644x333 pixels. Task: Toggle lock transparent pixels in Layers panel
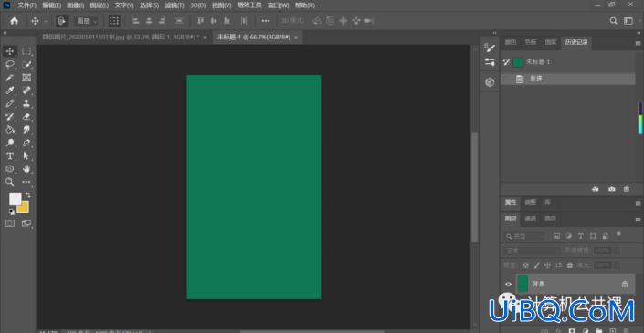click(526, 265)
